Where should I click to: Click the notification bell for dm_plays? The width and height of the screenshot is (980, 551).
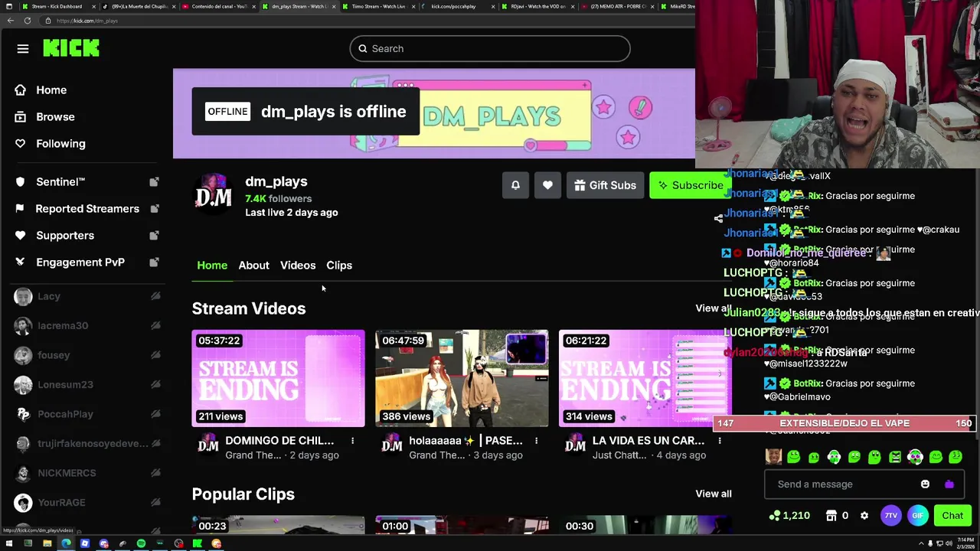point(515,185)
